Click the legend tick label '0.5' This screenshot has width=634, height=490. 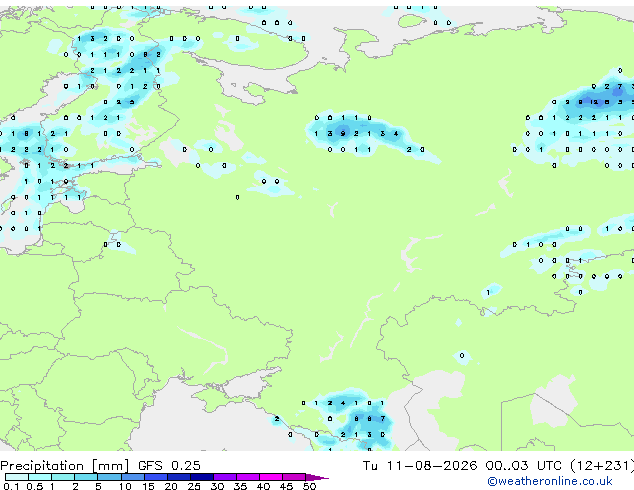pos(34,486)
